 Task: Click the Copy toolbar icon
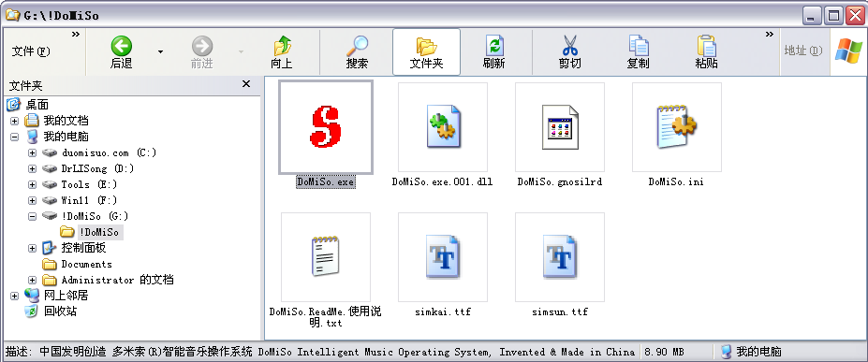click(x=638, y=46)
